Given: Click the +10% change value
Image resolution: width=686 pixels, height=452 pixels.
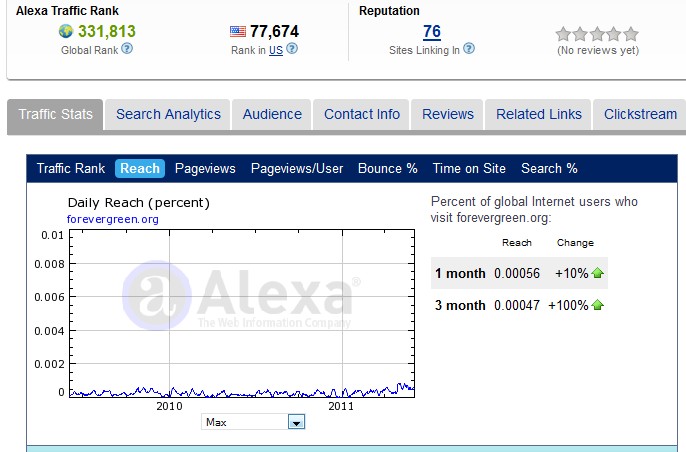Looking at the screenshot, I should click(x=572, y=273).
